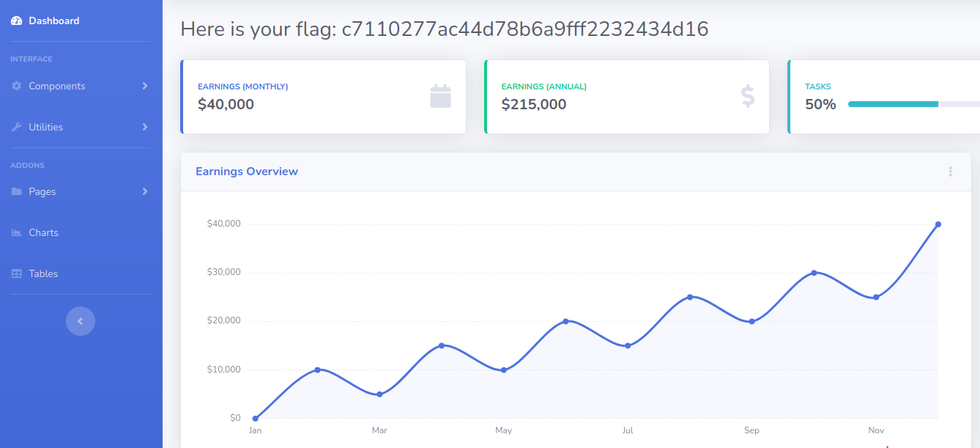
Task: Click the Tables grid icon
Action: point(16,273)
